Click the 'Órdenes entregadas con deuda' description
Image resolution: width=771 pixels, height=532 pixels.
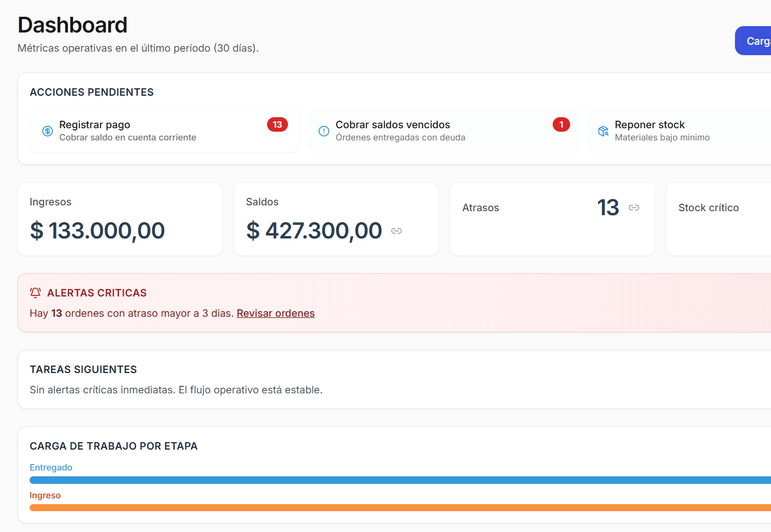401,137
